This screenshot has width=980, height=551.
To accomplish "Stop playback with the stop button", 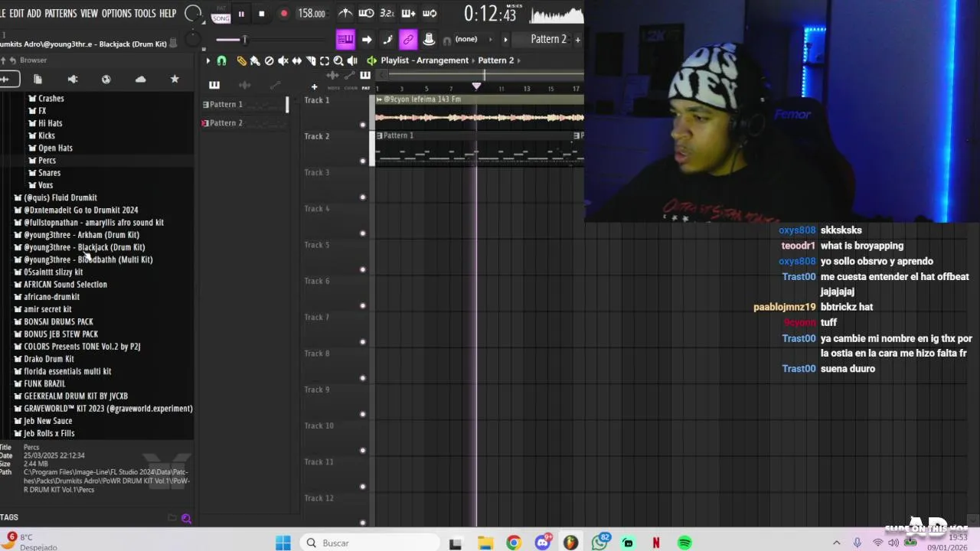I will [x=262, y=14].
